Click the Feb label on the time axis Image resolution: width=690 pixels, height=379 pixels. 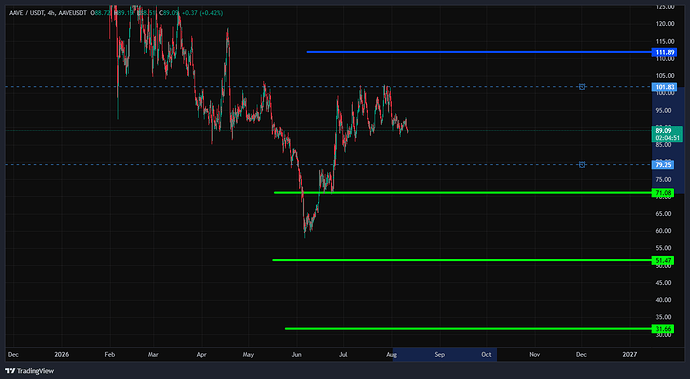pos(110,354)
